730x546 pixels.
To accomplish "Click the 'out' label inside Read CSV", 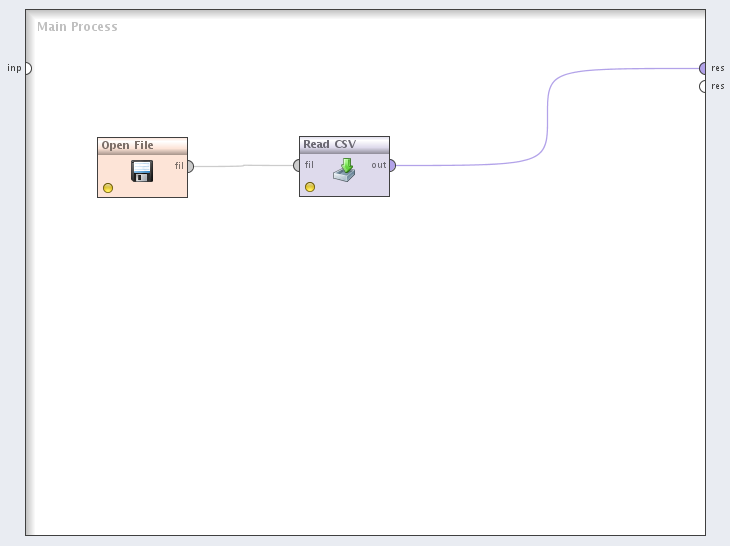I will tap(378, 165).
